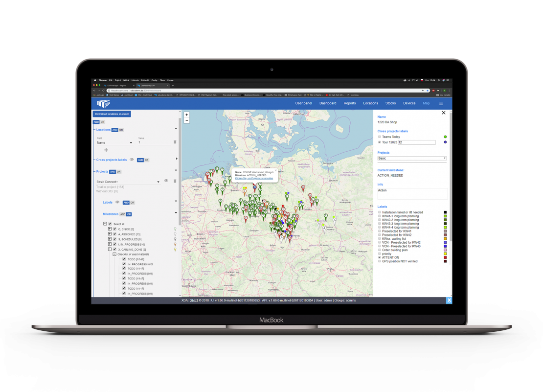
Task: Open the Basic Connect+ project dropdown
Action: pyautogui.click(x=128, y=182)
